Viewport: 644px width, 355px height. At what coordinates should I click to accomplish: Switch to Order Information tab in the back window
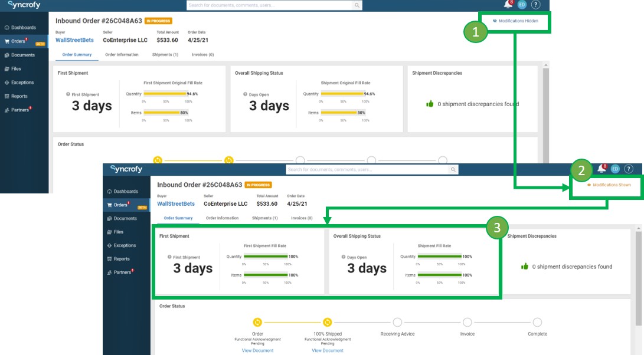click(x=122, y=55)
